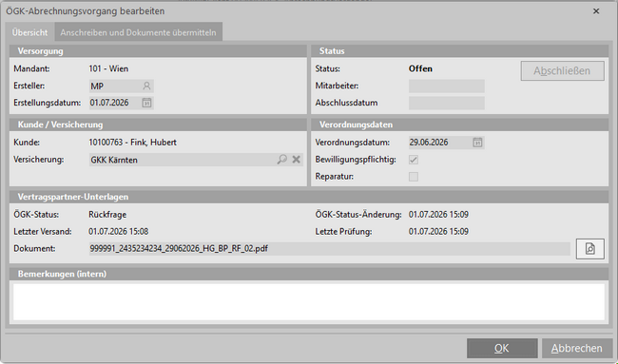This screenshot has width=618, height=364.
Task: Click the Mandant value 101 - Wien
Action: pyautogui.click(x=108, y=68)
